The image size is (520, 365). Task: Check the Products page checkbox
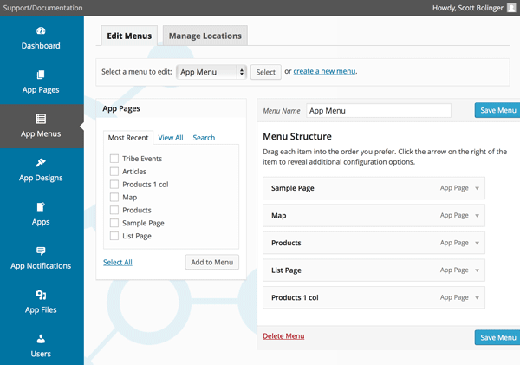tap(114, 210)
